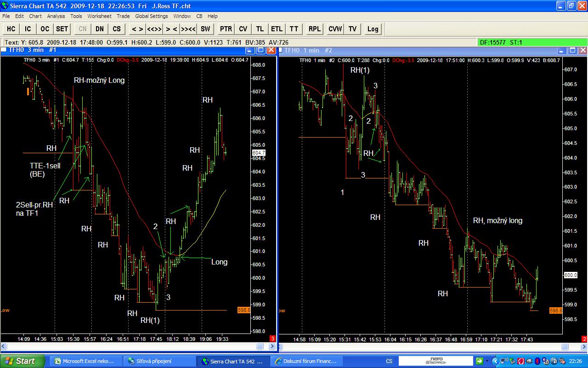Open the Nero search dropdown arrow
The image size is (588, 368).
(x=487, y=361)
